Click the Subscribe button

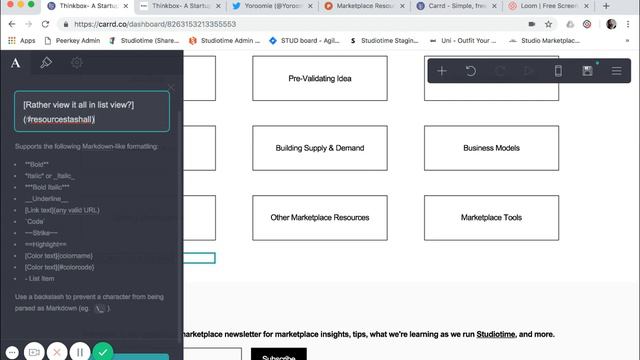point(279,354)
